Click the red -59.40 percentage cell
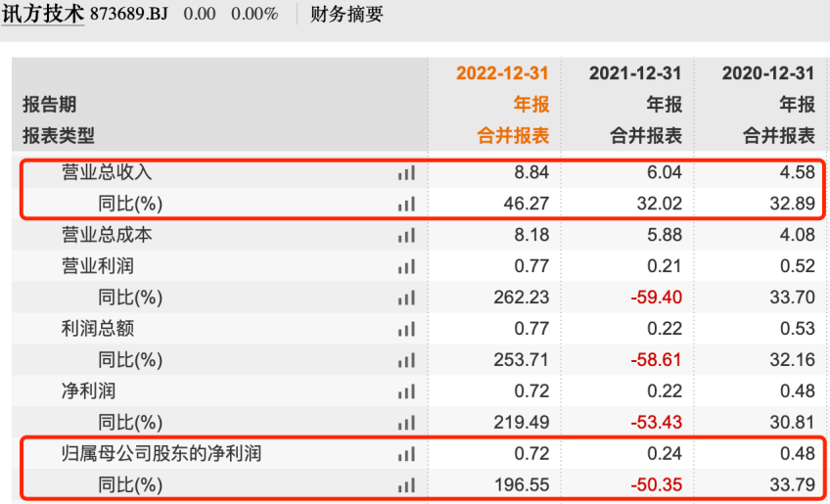The image size is (830, 504). tap(657, 298)
